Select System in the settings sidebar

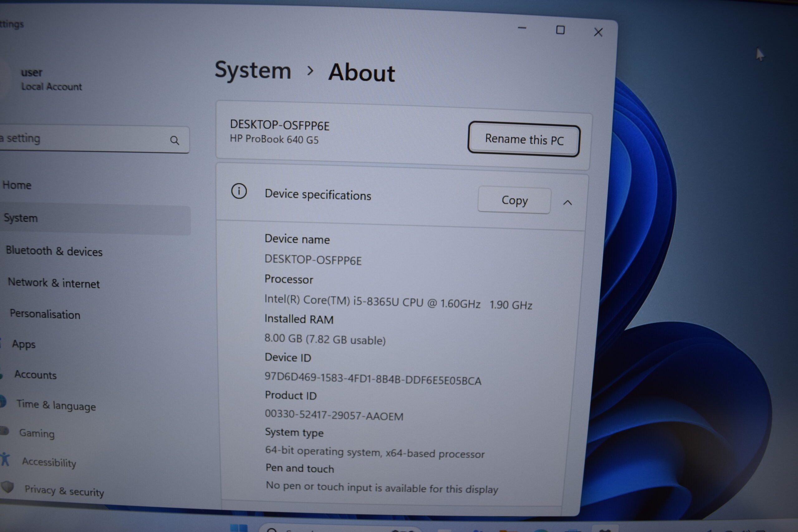pyautogui.click(x=95, y=219)
